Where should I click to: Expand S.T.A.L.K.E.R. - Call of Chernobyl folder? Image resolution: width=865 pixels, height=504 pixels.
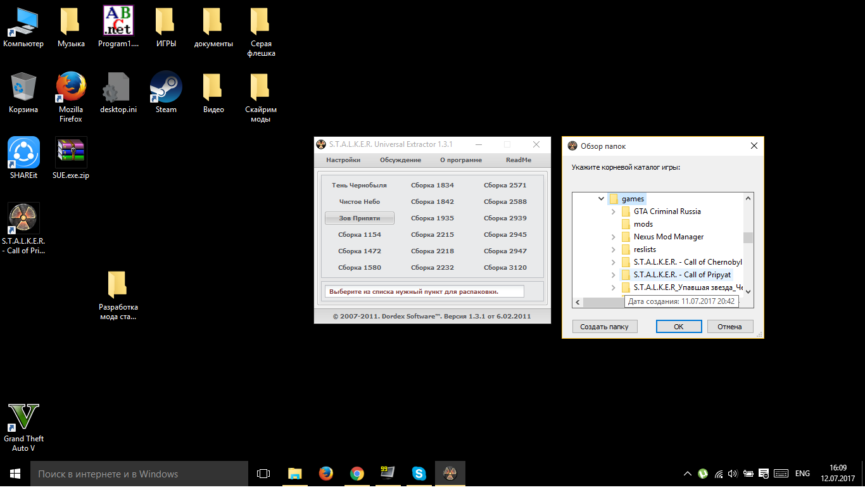[x=613, y=262]
